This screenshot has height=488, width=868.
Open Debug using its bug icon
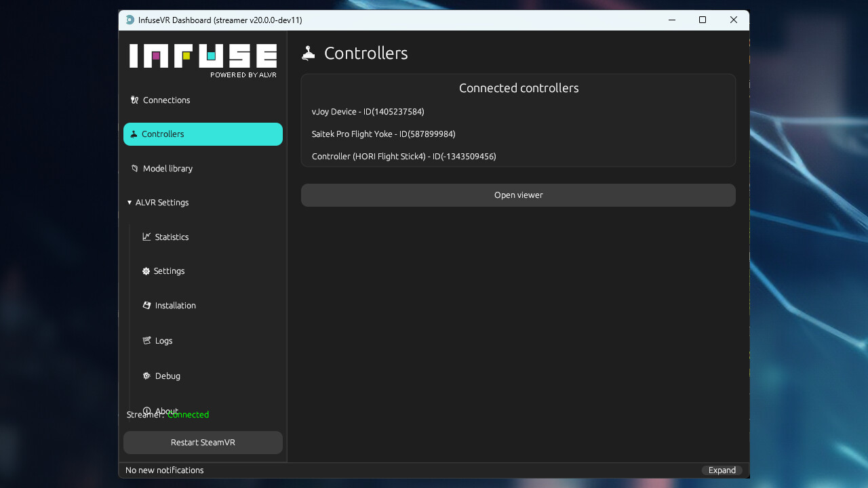(x=146, y=375)
